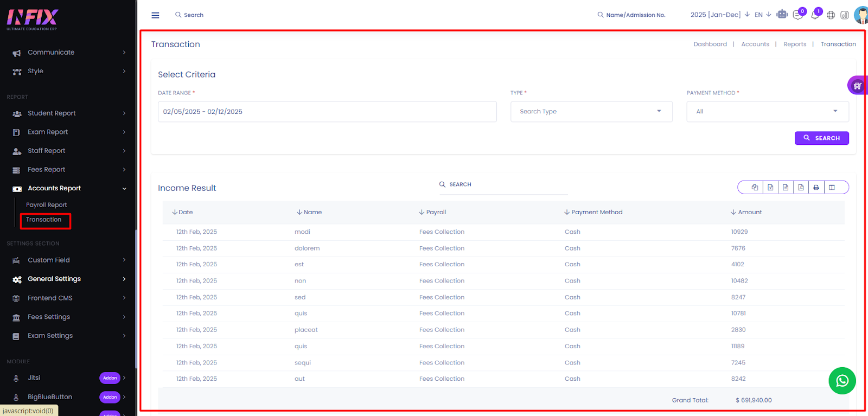The image size is (868, 416).
Task: Go to Accounts breadcrumb link
Action: click(x=755, y=44)
